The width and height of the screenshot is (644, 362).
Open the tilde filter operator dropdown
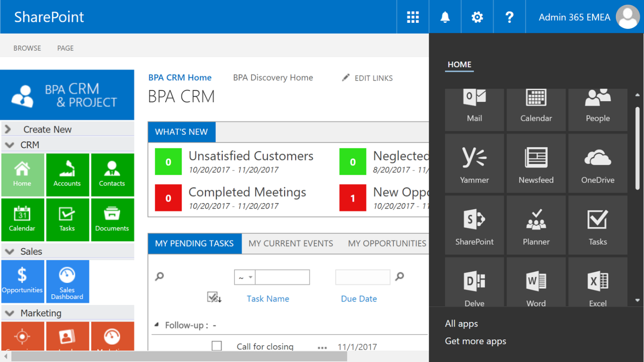pyautogui.click(x=245, y=277)
